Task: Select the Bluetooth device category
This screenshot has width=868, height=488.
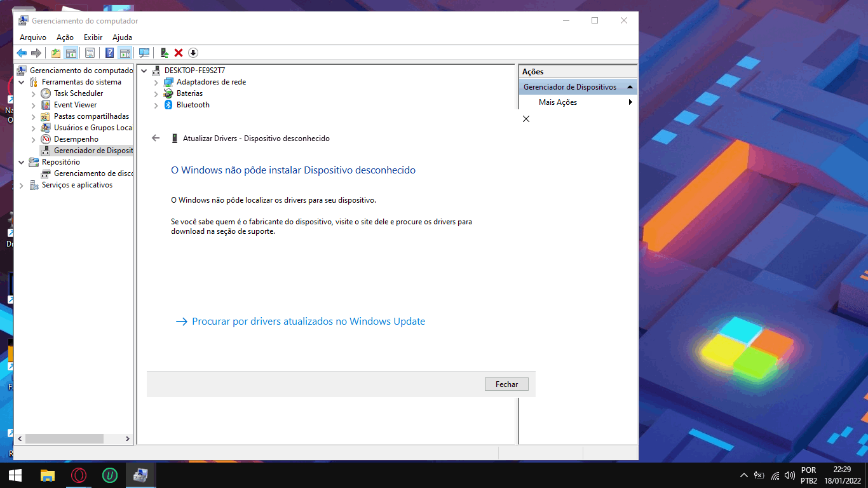Action: 193,105
